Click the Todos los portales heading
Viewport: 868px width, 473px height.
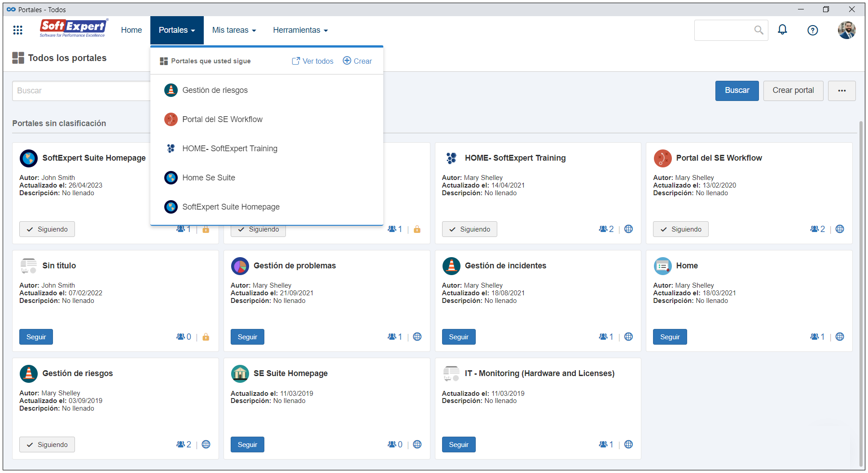click(67, 58)
